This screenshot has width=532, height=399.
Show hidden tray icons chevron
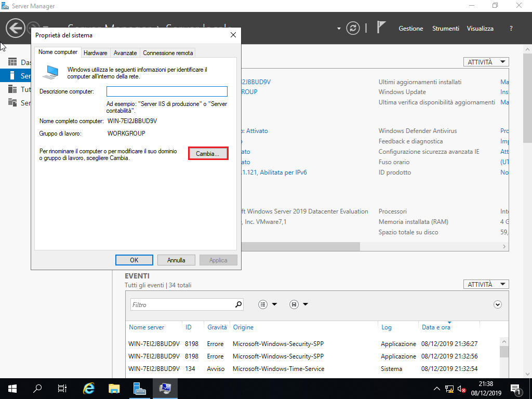click(x=437, y=389)
